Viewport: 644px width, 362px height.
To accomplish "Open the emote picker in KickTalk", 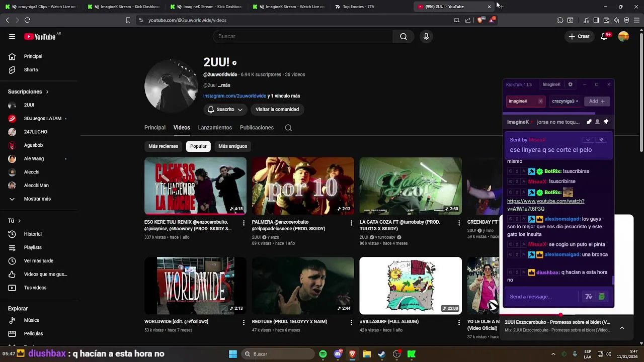I will (x=601, y=297).
